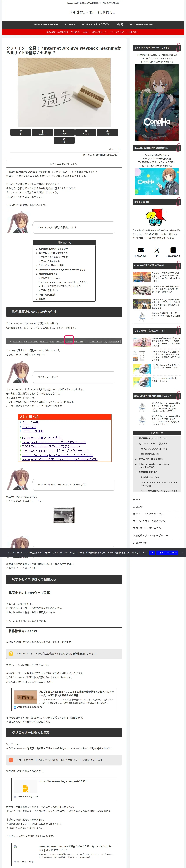Click the note link in the text
This screenshot has height=868, width=186.
click(18, 836)
